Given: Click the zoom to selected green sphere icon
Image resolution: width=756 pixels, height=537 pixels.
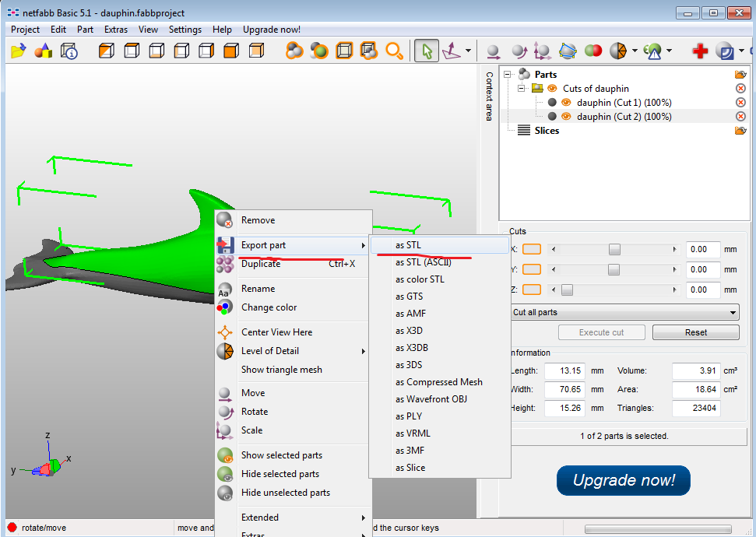Looking at the screenshot, I should (x=318, y=51).
